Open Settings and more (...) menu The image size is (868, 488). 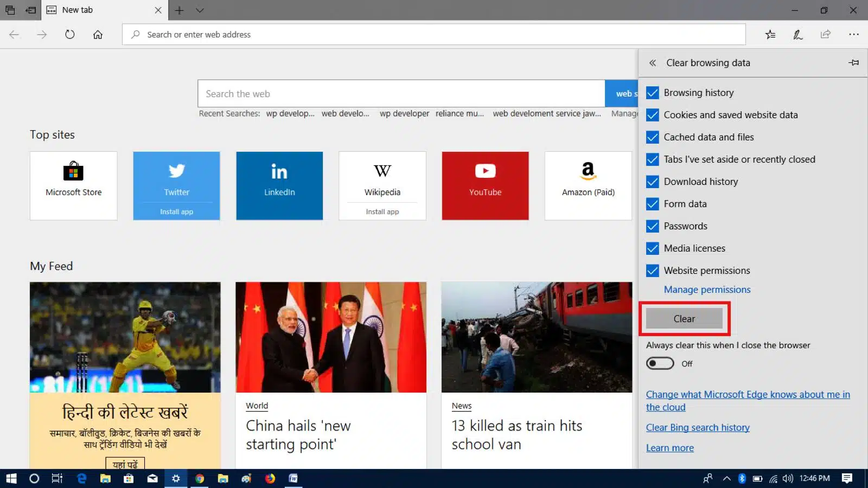point(854,34)
